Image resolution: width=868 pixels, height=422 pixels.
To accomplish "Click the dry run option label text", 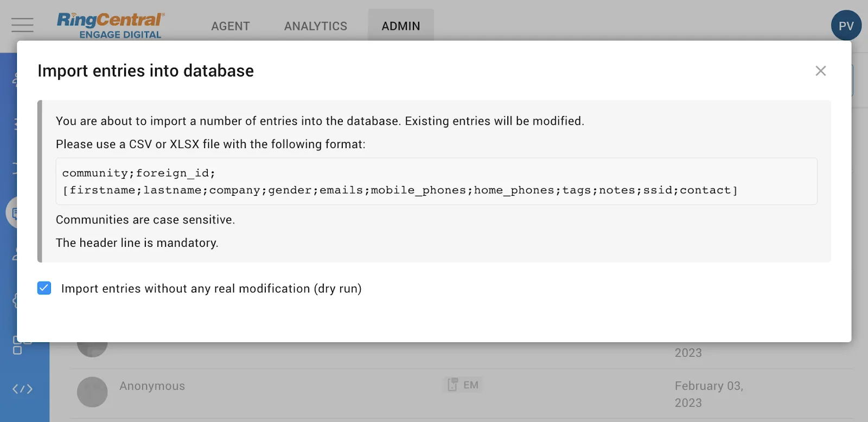I will (211, 289).
